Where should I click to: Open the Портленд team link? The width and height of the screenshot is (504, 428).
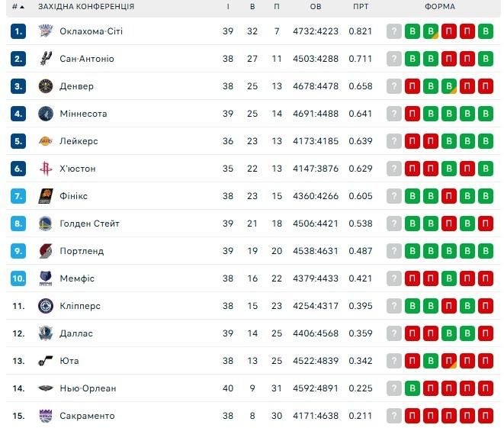(x=82, y=251)
